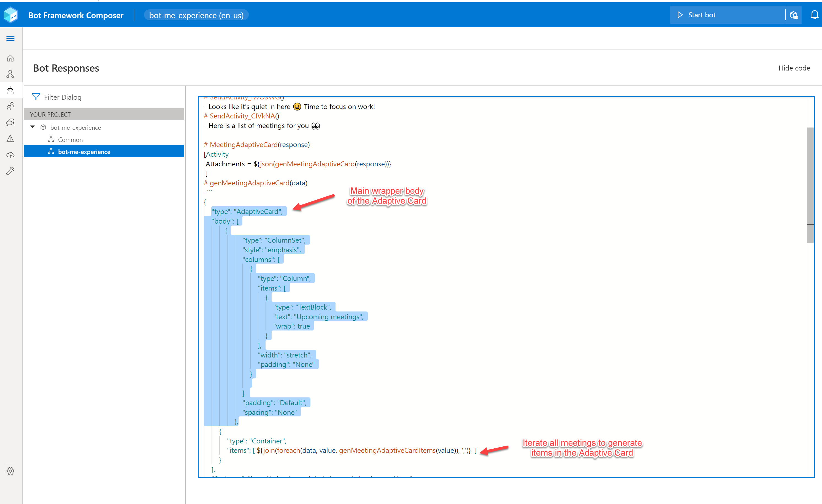Open the Design dialogs icon in sidebar
This screenshot has height=504, width=822.
click(10, 74)
